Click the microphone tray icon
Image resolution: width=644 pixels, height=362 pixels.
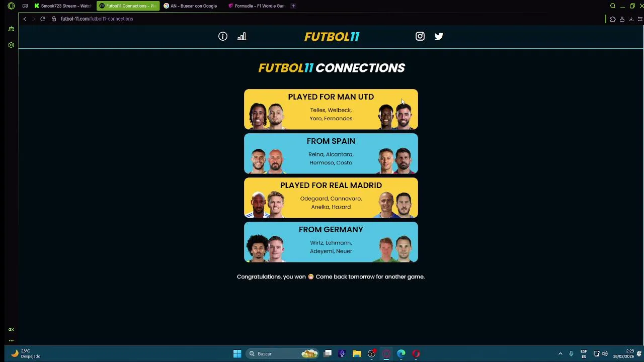coord(571,353)
